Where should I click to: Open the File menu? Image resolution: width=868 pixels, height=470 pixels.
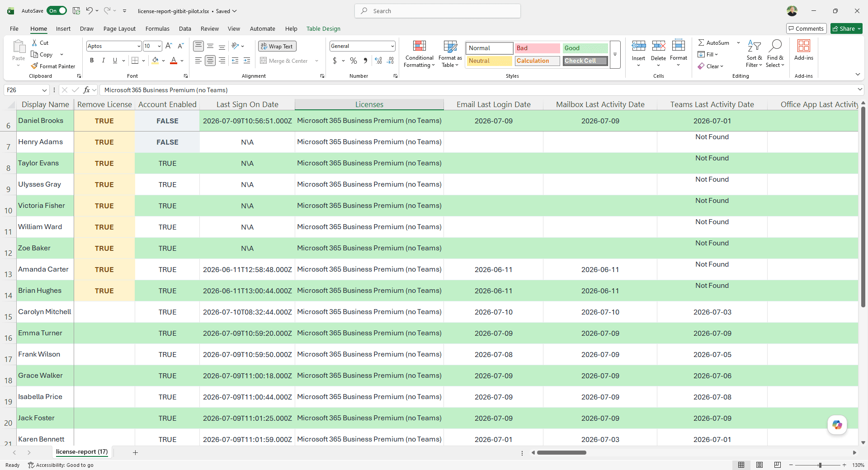pyautogui.click(x=14, y=28)
